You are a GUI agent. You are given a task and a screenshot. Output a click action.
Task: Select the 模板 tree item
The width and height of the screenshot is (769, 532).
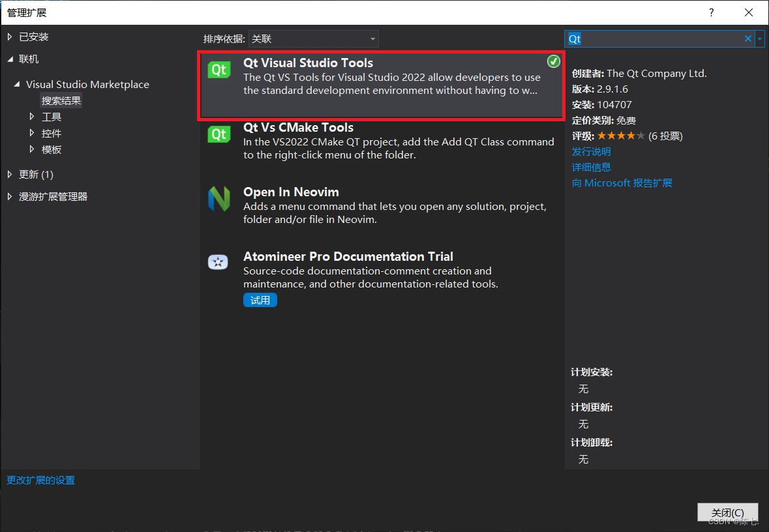click(x=52, y=149)
